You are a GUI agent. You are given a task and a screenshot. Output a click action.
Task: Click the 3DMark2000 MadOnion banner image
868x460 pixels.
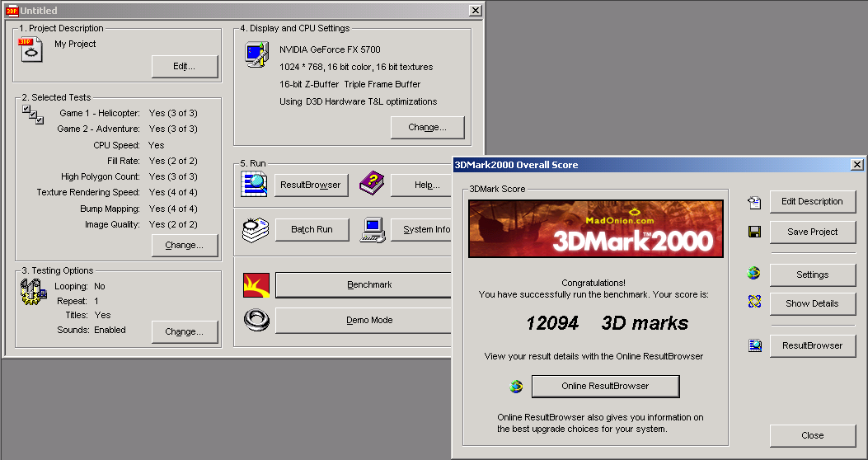[596, 228]
